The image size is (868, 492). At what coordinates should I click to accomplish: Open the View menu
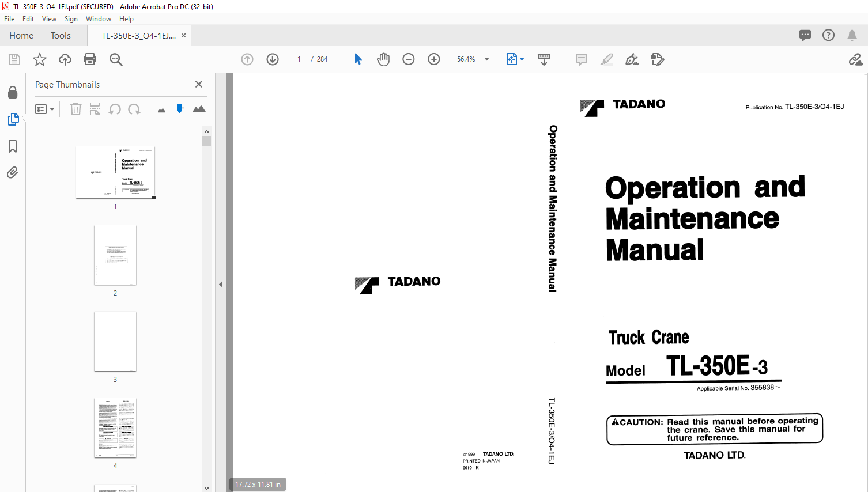pyautogui.click(x=50, y=19)
